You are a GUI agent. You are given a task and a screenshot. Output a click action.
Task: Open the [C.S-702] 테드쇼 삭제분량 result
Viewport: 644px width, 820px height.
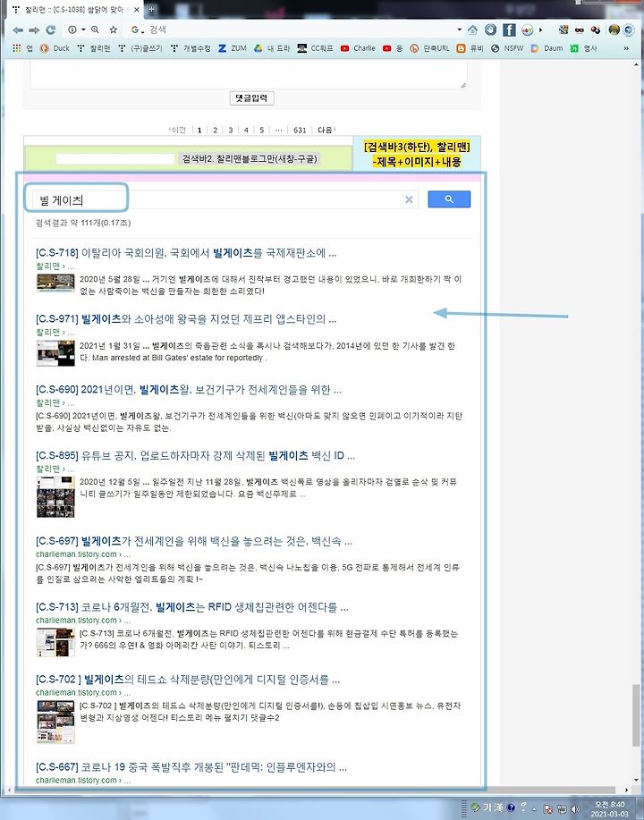point(188,680)
